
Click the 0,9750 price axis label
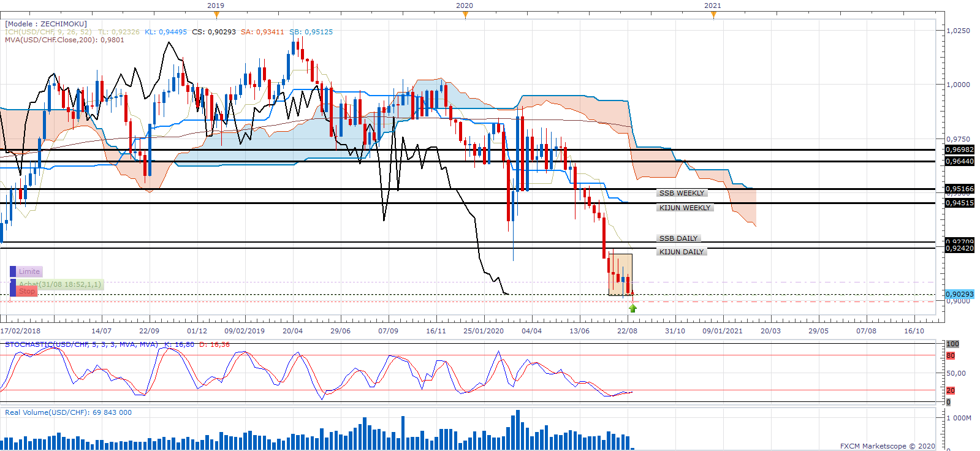pyautogui.click(x=959, y=139)
